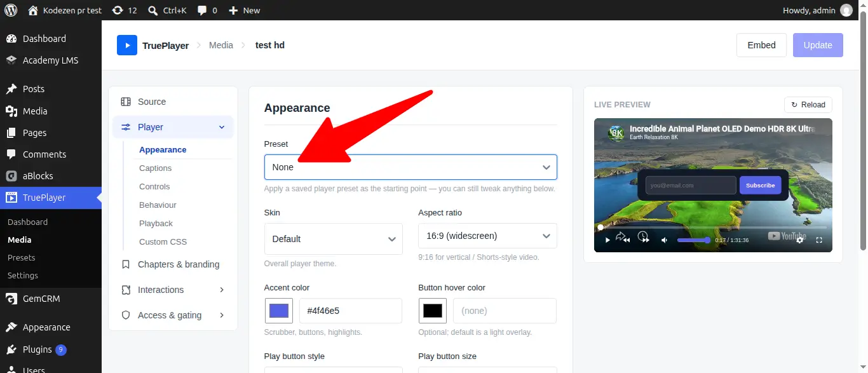Click the preview video progress bar
This screenshot has width=868, height=373.
pyautogui.click(x=713, y=227)
